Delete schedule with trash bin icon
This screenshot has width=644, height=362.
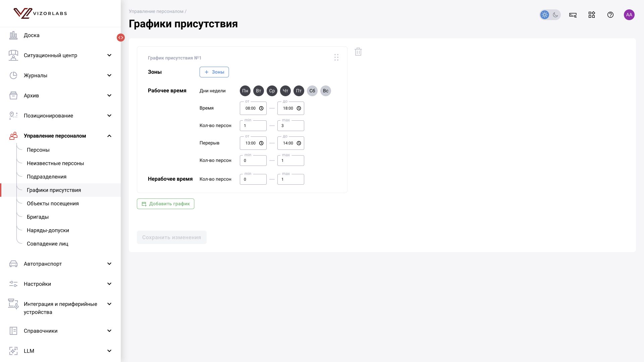coord(358,52)
